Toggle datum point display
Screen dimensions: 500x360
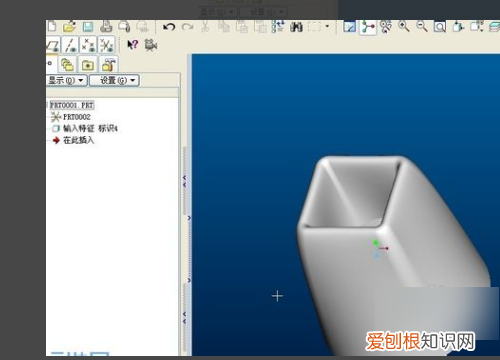tap(88, 45)
